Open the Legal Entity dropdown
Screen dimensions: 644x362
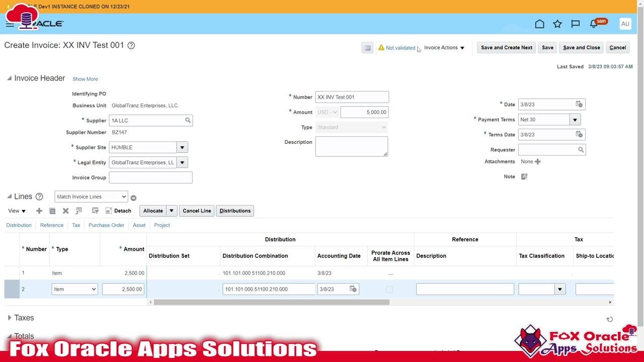(x=182, y=162)
